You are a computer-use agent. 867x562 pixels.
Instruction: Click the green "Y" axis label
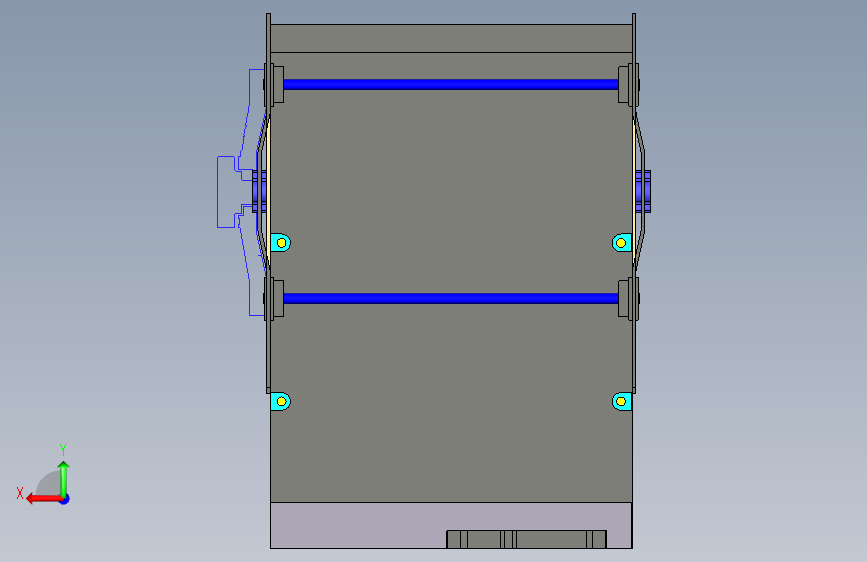[x=63, y=449]
